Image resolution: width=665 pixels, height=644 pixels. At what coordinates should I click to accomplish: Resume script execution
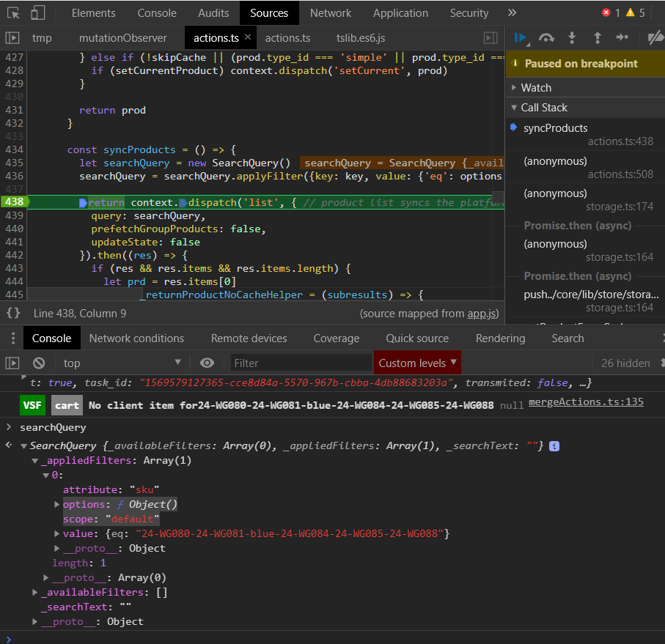coord(521,38)
